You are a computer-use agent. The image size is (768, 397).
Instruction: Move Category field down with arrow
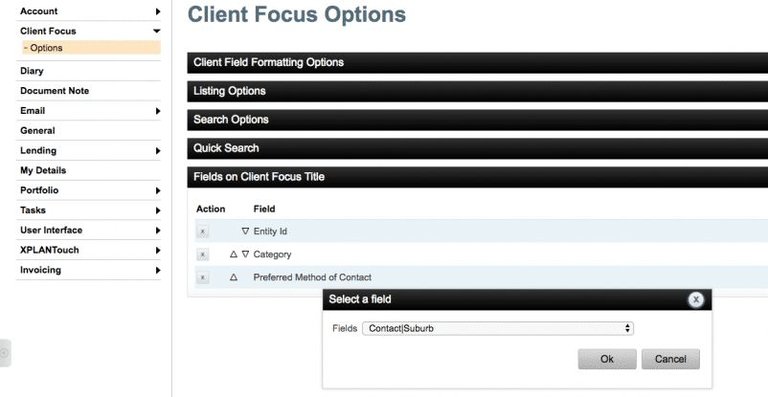(x=245, y=254)
